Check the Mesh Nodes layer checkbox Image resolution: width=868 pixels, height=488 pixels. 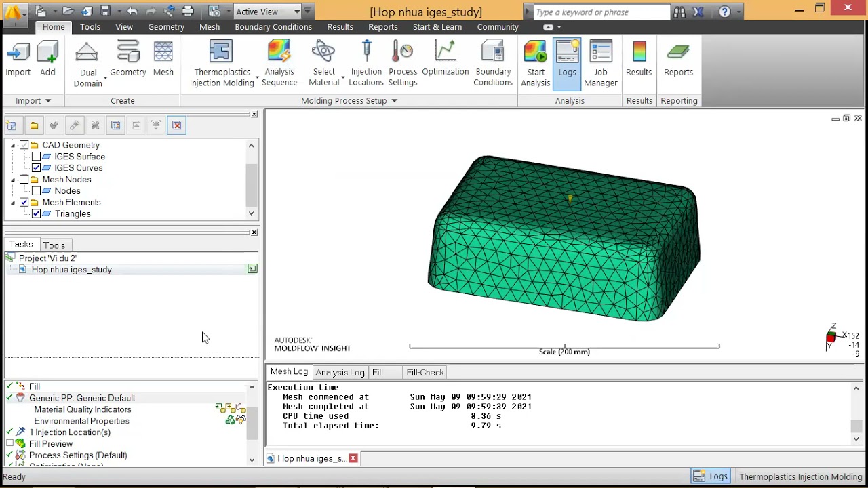tap(24, 180)
